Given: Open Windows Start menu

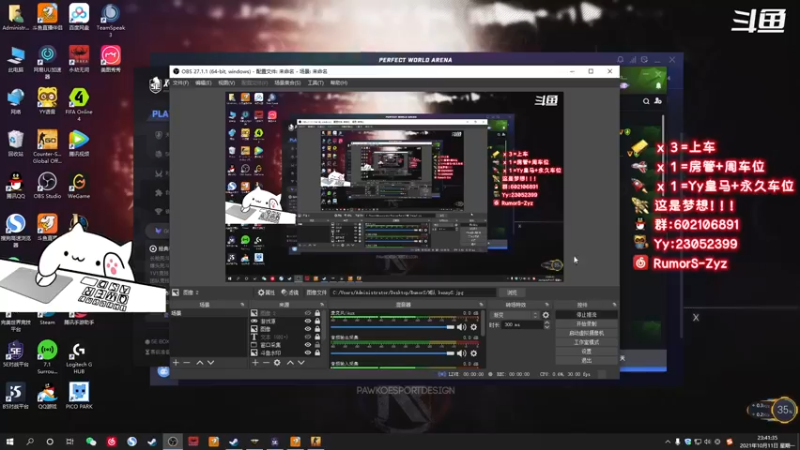Looking at the screenshot, I should point(10,441).
